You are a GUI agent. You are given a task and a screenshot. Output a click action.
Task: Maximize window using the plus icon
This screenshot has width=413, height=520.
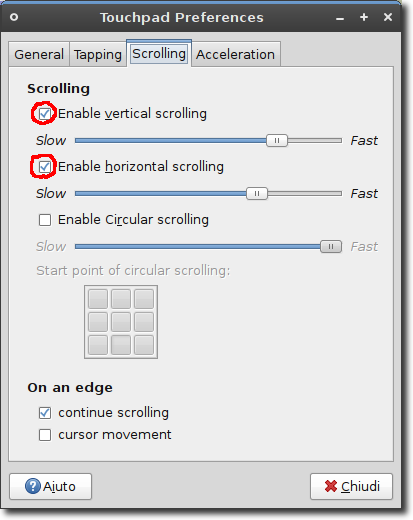(x=364, y=17)
